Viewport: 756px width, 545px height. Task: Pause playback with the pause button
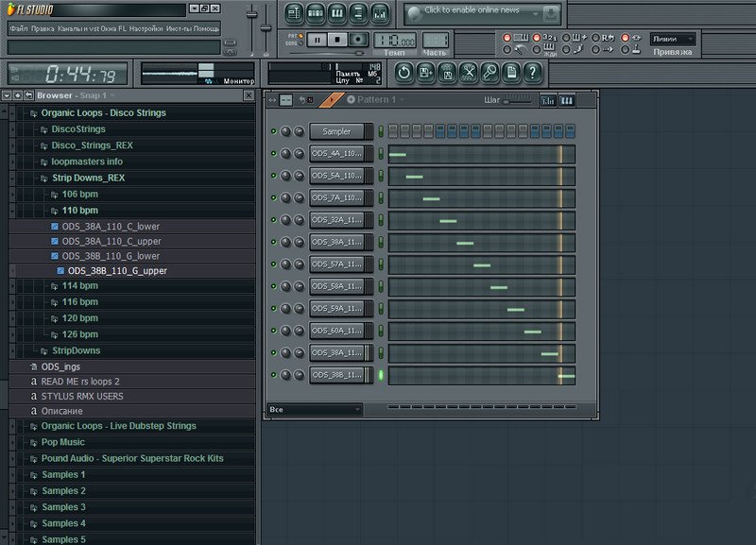click(x=318, y=39)
